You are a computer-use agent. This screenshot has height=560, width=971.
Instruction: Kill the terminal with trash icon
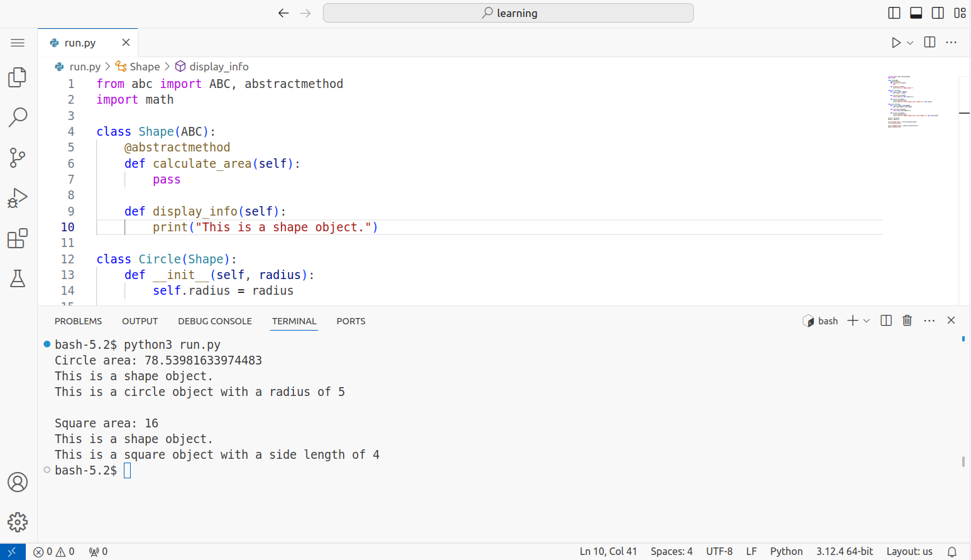click(907, 321)
